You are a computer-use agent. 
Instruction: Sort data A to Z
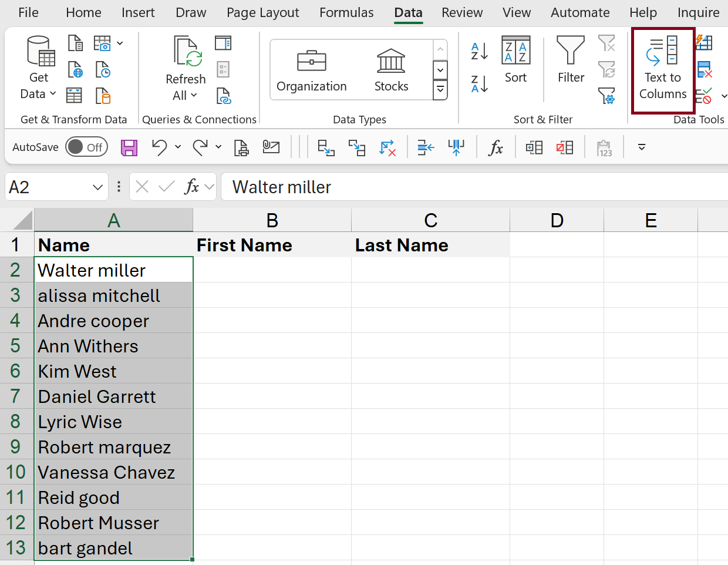[479, 52]
